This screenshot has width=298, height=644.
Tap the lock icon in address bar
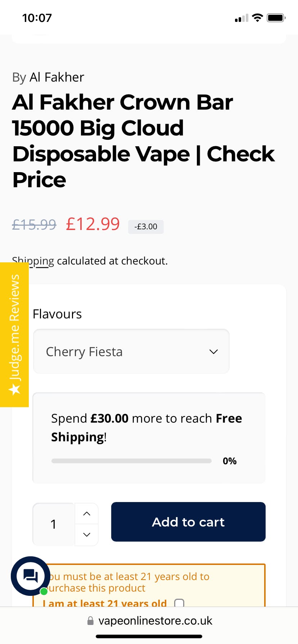point(91,621)
